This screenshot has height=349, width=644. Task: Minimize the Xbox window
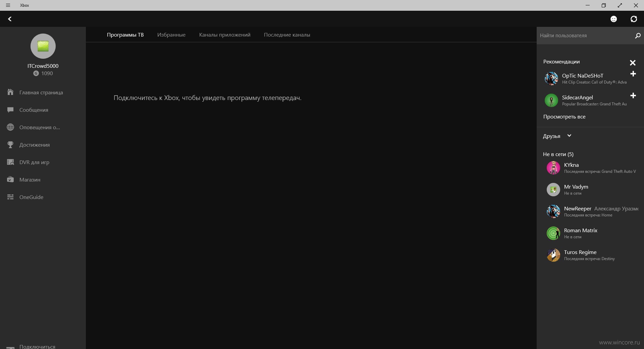588,5
